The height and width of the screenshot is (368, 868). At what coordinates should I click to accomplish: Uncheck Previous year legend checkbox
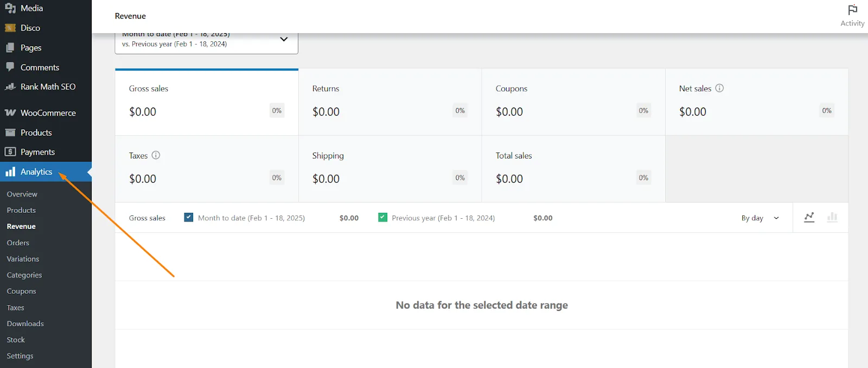coord(382,217)
